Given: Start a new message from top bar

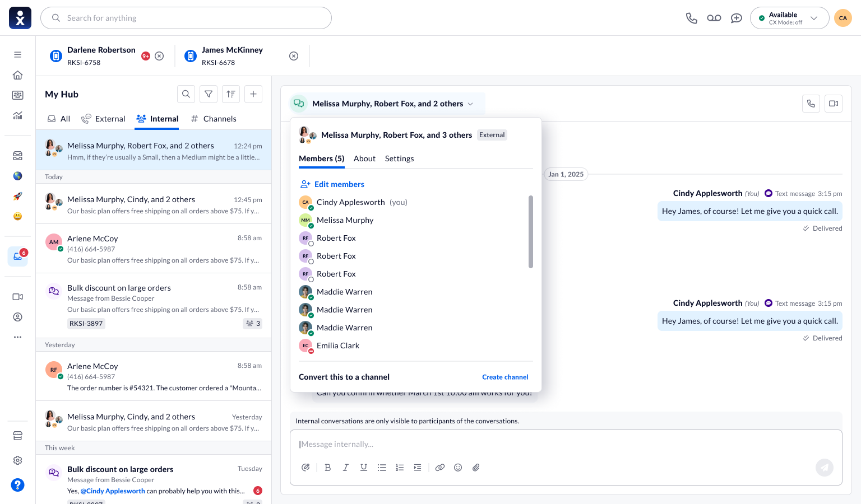Looking at the screenshot, I should point(737,18).
